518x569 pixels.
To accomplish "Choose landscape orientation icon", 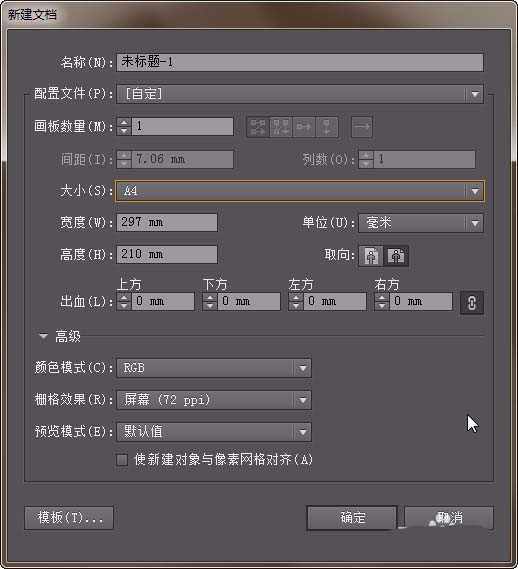I will point(396,256).
